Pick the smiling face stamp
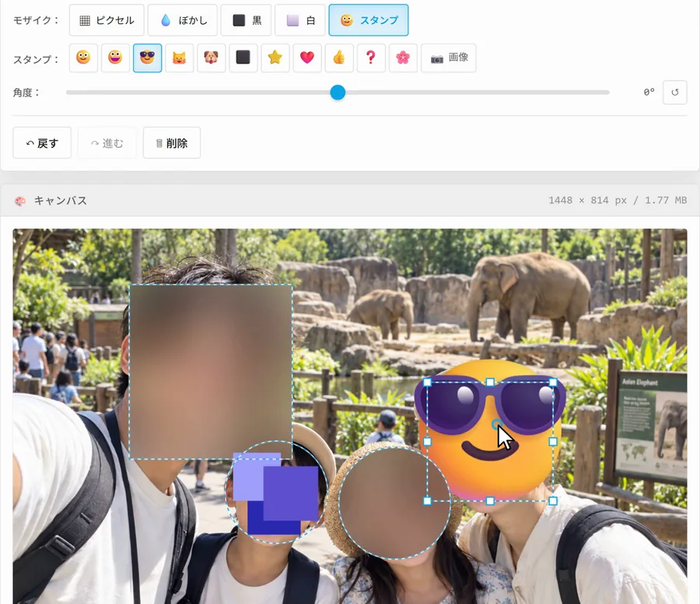The height and width of the screenshot is (604, 700). (83, 58)
